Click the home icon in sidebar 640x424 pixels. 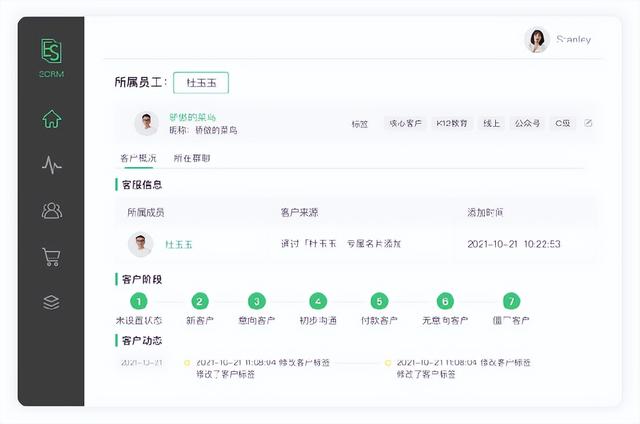(51, 119)
